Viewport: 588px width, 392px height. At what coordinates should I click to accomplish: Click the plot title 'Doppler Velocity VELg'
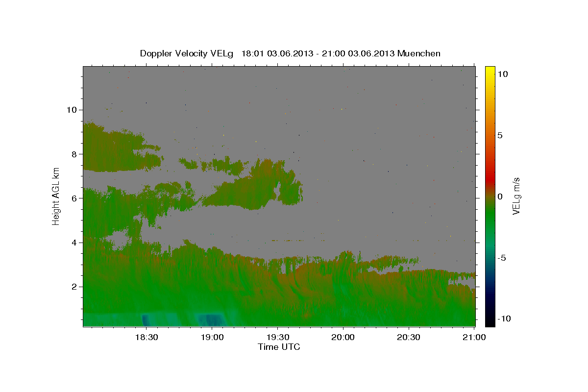[x=187, y=53]
